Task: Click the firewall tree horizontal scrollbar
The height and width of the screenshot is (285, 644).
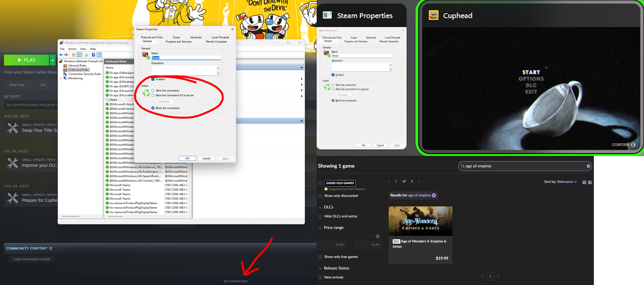Action: tap(71, 216)
